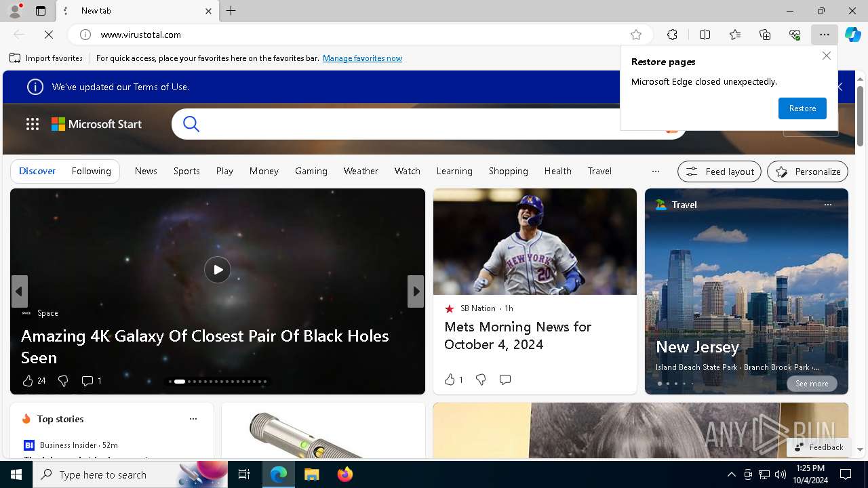
Task: Open the notification center
Action: [846, 474]
